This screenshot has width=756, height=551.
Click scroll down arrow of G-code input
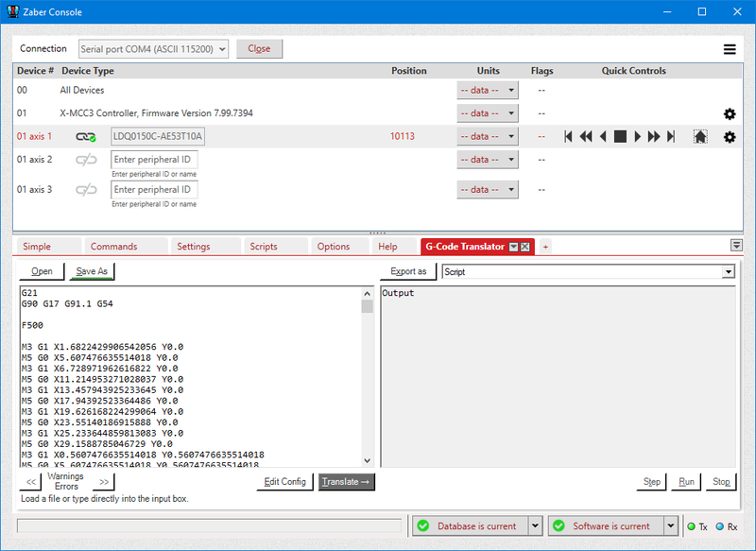pyautogui.click(x=367, y=460)
